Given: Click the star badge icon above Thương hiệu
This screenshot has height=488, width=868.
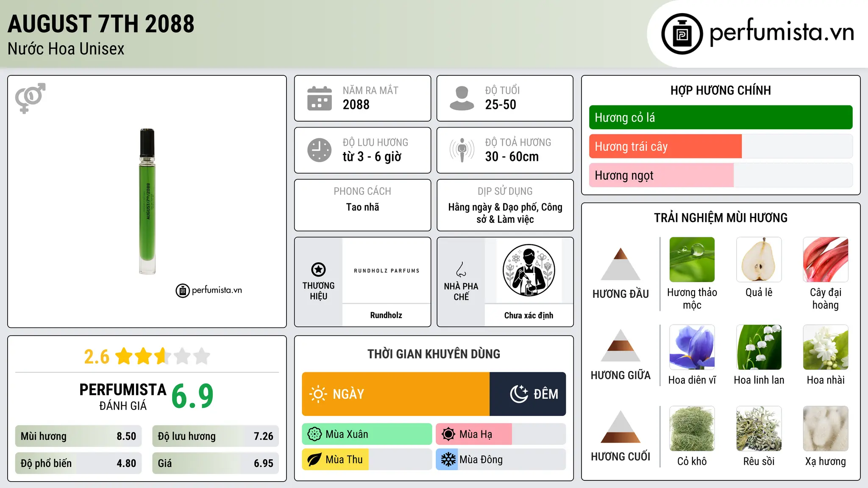Looking at the screenshot, I should (318, 269).
